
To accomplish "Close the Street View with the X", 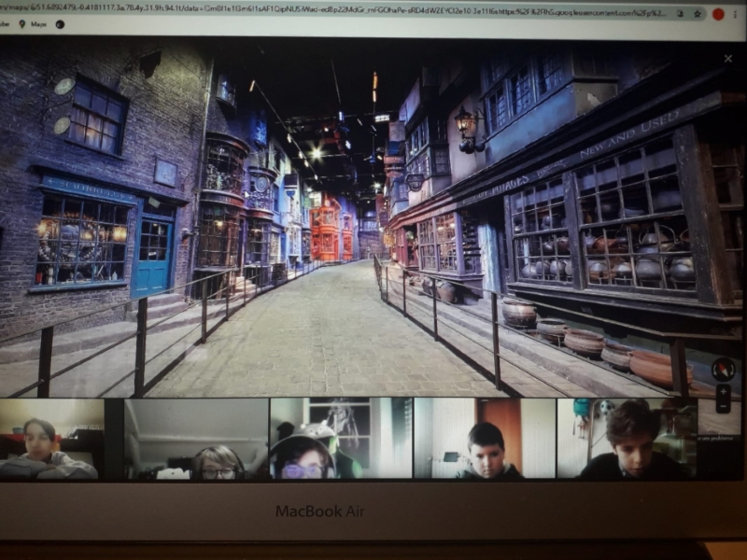I will 728,59.
